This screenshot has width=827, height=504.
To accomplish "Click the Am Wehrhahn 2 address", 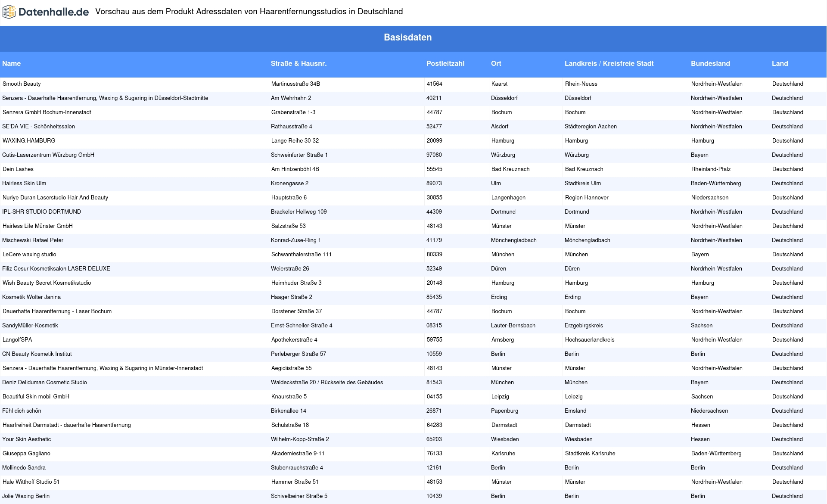I will (x=291, y=98).
